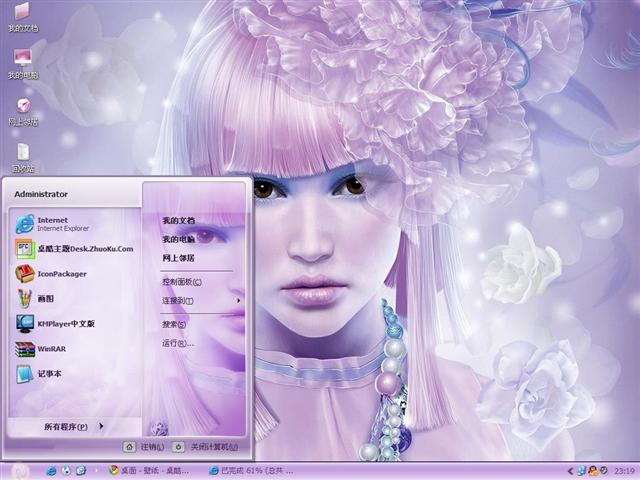Open 桌酷主题 Desk.ZhuoKu.Com entry
This screenshot has height=480, width=640.
(76, 249)
